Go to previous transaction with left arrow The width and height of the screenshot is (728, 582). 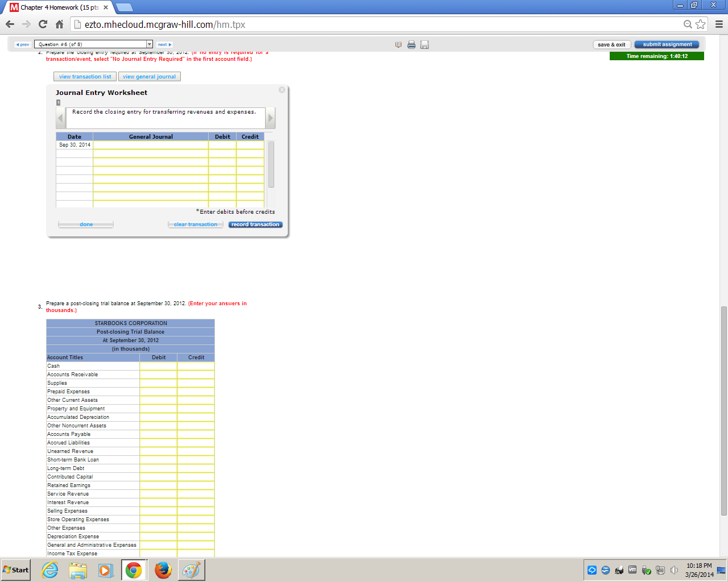click(x=61, y=118)
